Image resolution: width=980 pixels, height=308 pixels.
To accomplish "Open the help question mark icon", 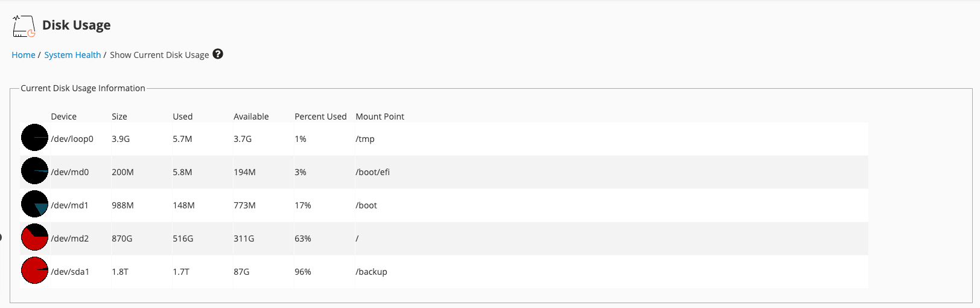I will point(218,54).
